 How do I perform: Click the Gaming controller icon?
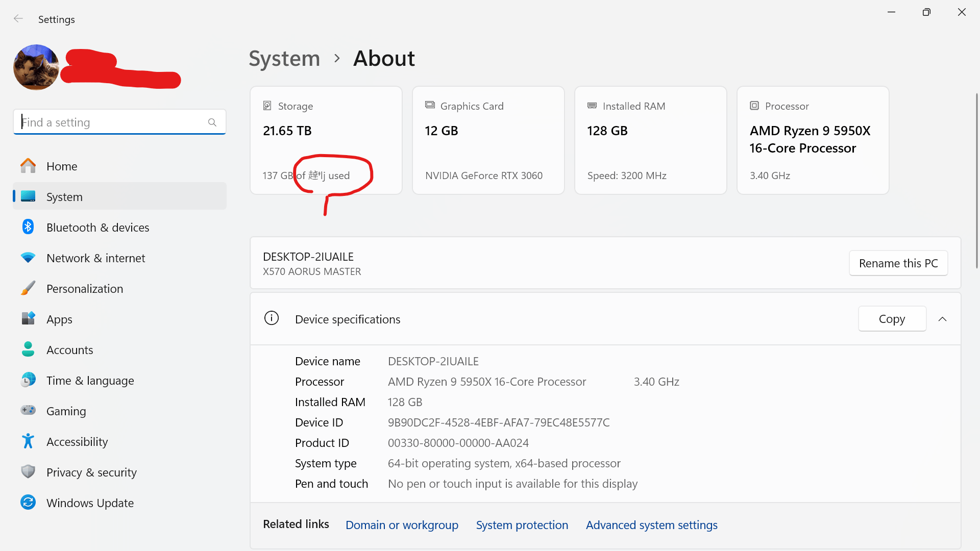pyautogui.click(x=28, y=410)
